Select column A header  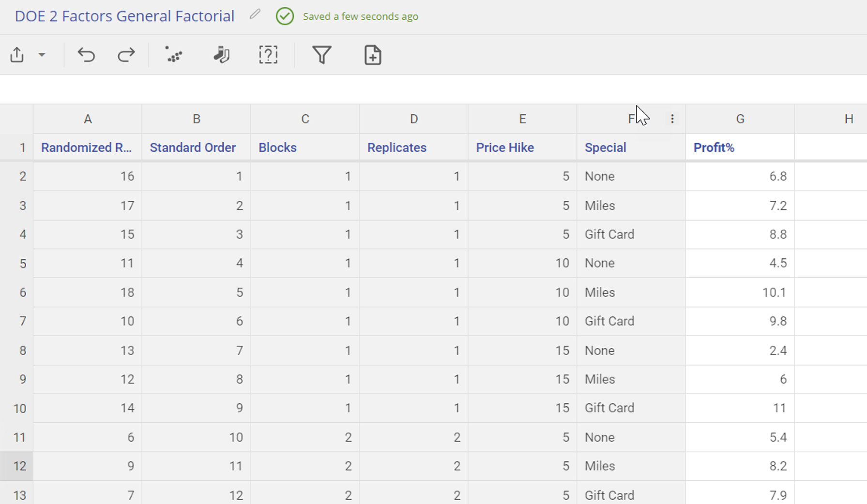click(88, 119)
